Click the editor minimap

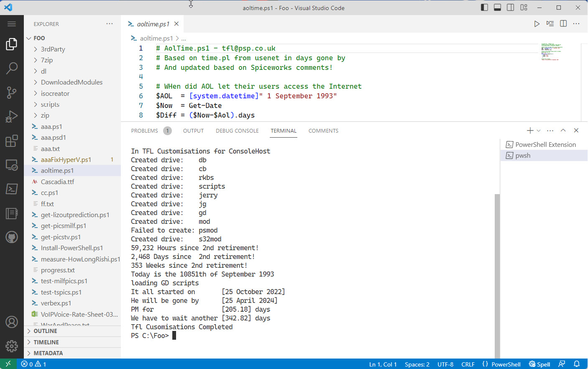(x=551, y=52)
